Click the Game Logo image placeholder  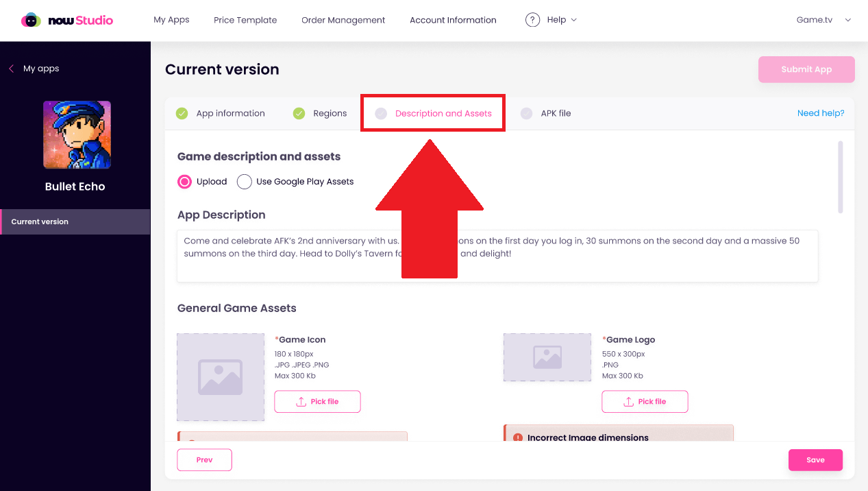547,357
